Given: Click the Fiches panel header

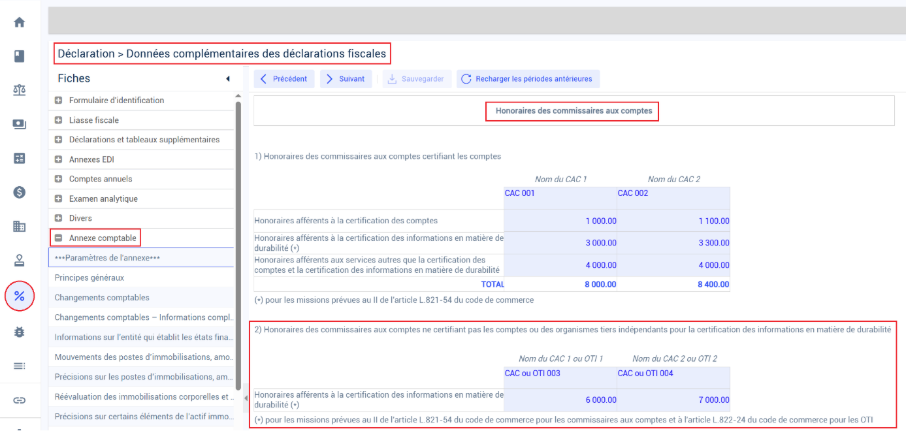Looking at the screenshot, I should pos(74,79).
